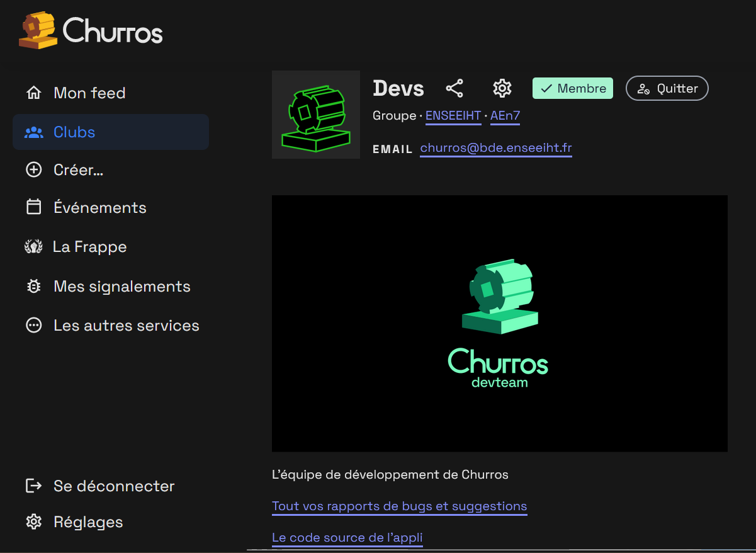756x553 pixels.
Task: Click the share icon next to Devs
Action: (454, 88)
